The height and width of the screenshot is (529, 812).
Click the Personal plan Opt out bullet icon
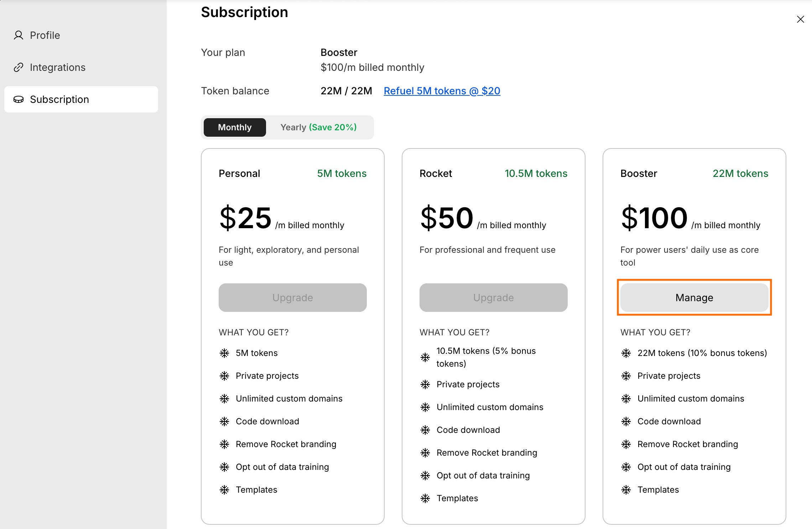pos(224,467)
